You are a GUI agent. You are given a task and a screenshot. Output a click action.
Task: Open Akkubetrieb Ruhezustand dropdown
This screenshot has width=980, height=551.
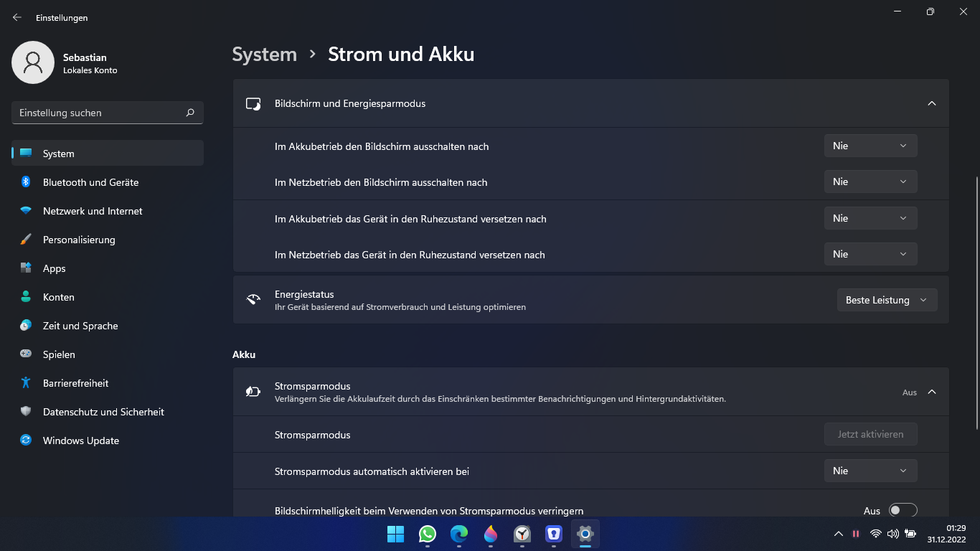pos(870,218)
